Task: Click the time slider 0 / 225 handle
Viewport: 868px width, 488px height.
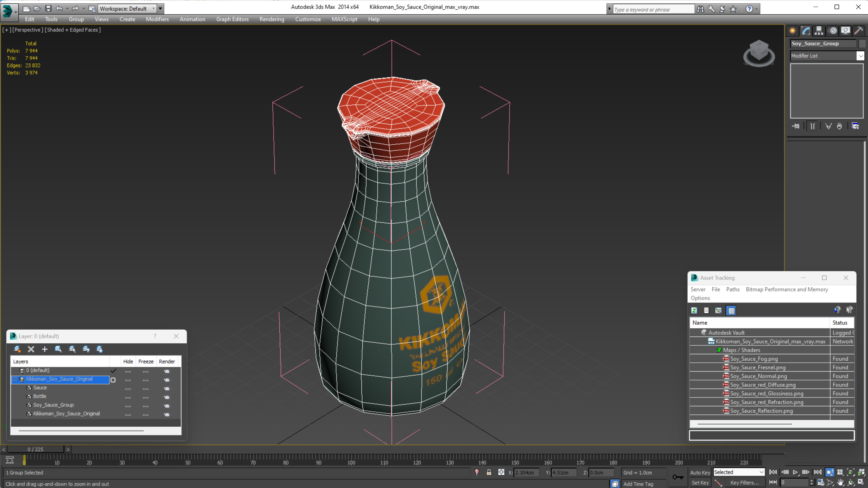Action: click(x=35, y=449)
